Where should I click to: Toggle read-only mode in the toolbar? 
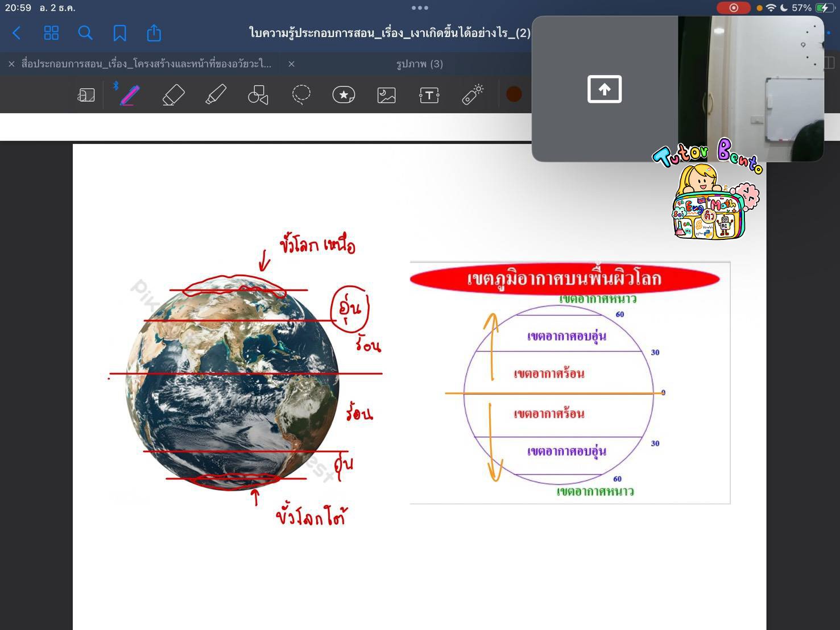86,94
